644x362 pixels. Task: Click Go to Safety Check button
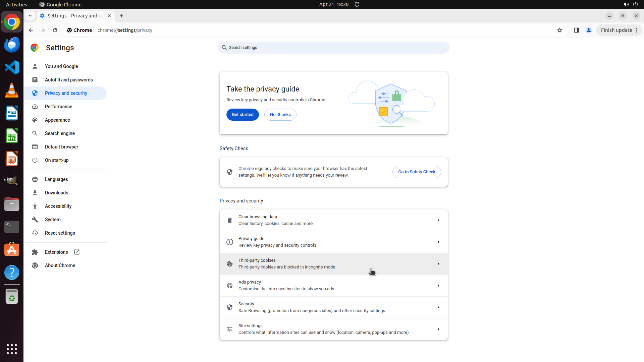(x=416, y=172)
